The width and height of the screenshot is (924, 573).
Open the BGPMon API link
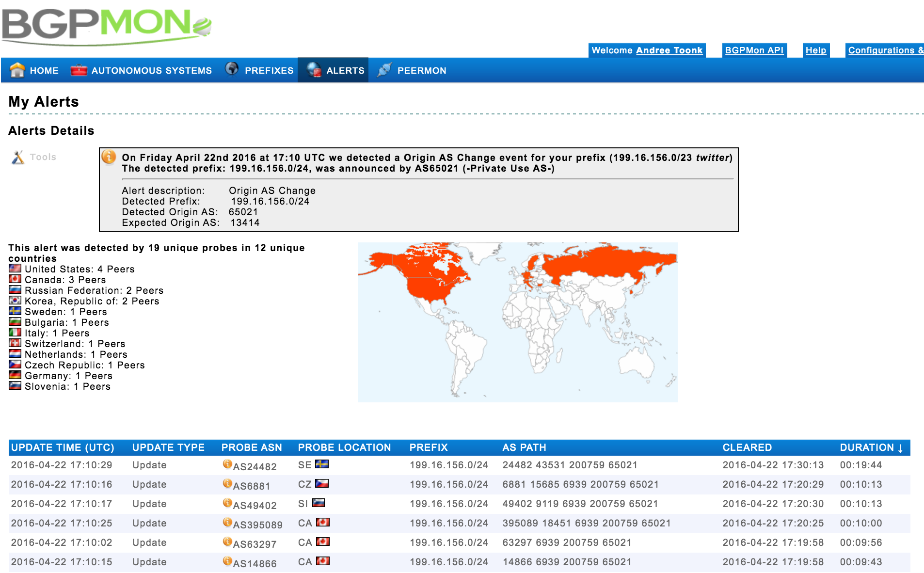pos(754,50)
